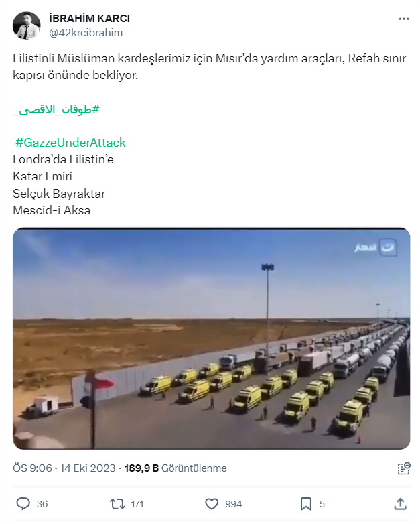Click the post timestamp ÖS 9:06 · 14 Eki 2023

[64, 468]
